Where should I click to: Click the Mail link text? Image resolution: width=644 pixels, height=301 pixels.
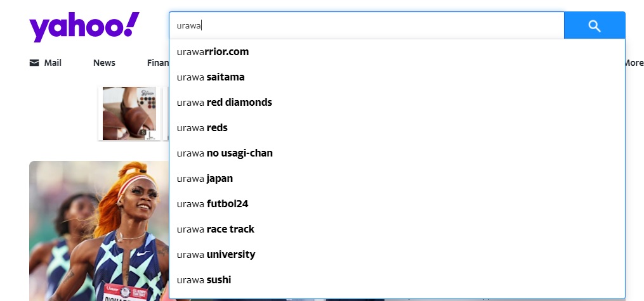coord(53,63)
